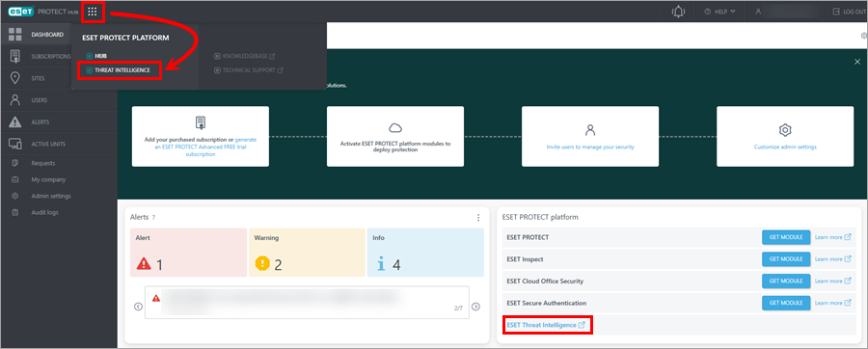Open the app launcher grid icon
The height and width of the screenshot is (349, 868).
point(93,11)
